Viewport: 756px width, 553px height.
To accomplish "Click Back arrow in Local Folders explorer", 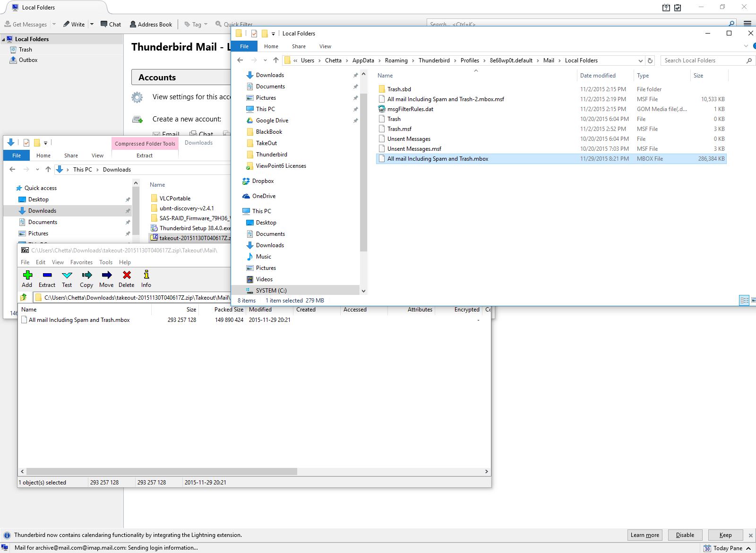I will pos(240,60).
